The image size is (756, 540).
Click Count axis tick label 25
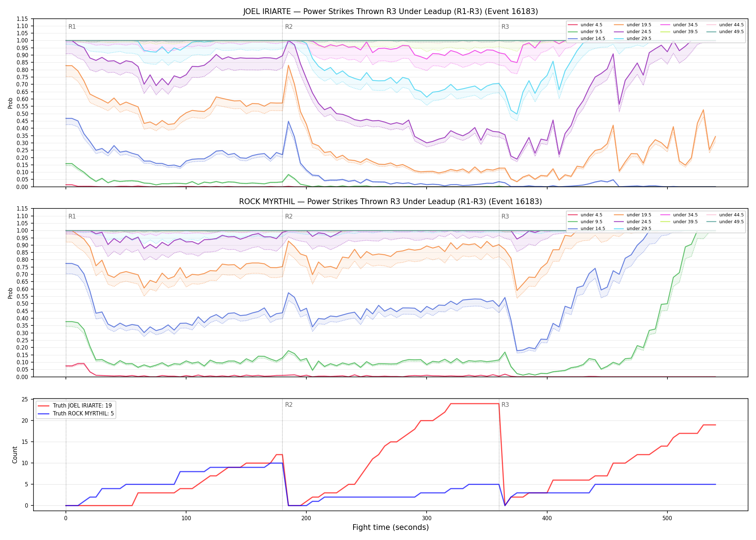[x=25, y=399]
